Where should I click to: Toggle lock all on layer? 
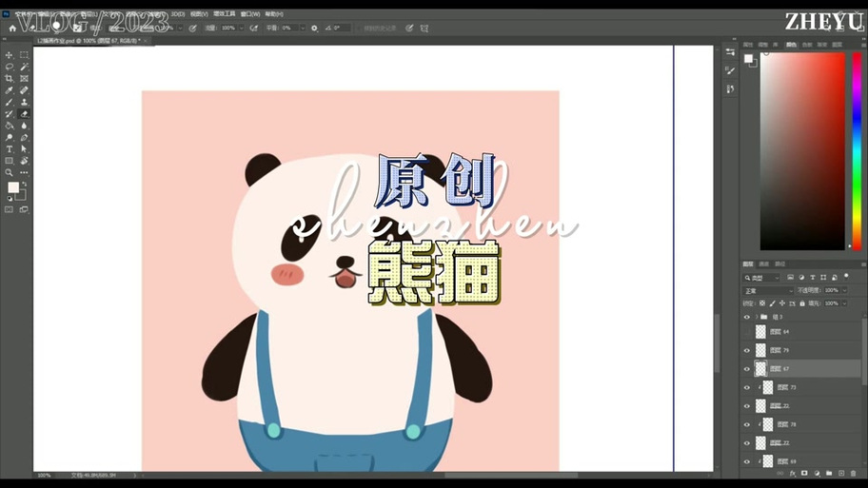[x=802, y=303]
